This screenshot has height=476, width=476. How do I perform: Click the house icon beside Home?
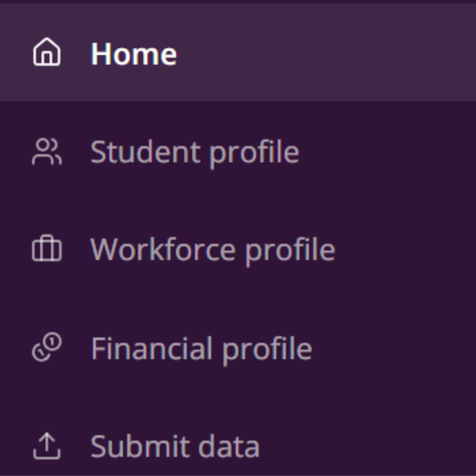pyautogui.click(x=47, y=52)
